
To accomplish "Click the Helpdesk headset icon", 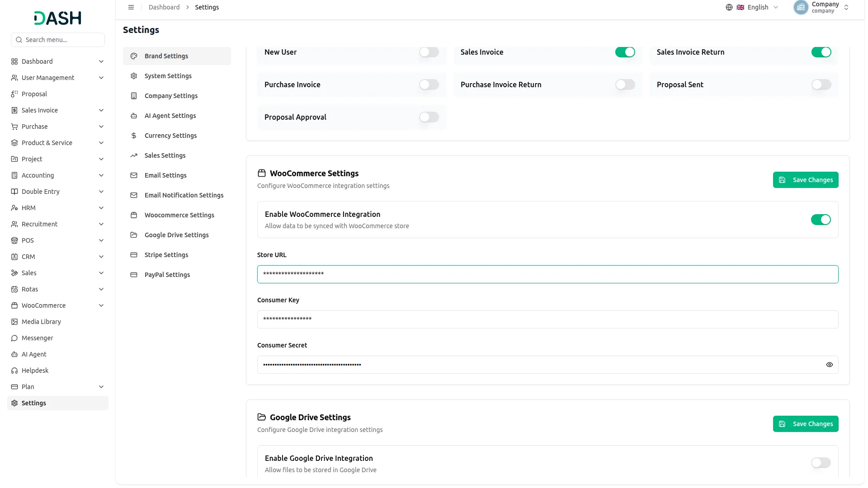I will coord(14,371).
